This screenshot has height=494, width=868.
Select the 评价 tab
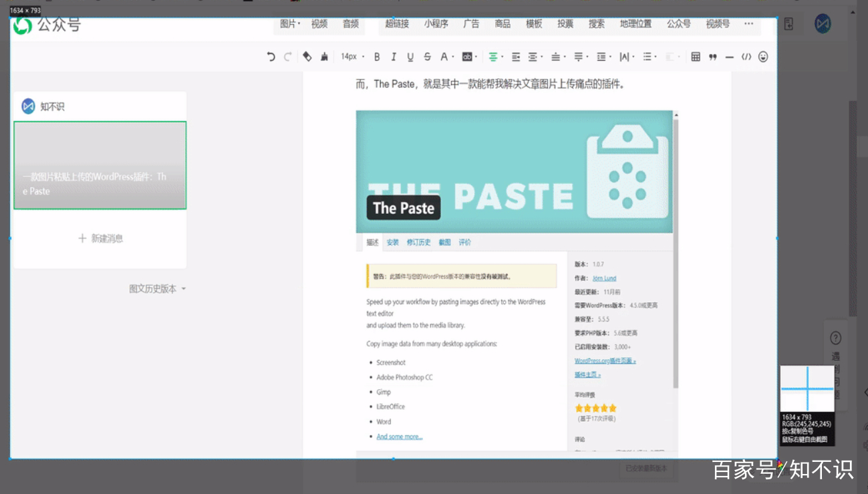465,243
